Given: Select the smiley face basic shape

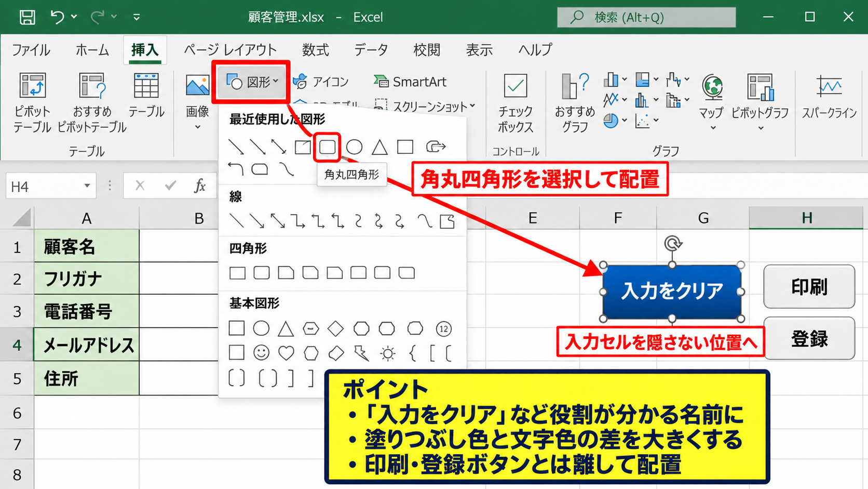Looking at the screenshot, I should [x=261, y=353].
